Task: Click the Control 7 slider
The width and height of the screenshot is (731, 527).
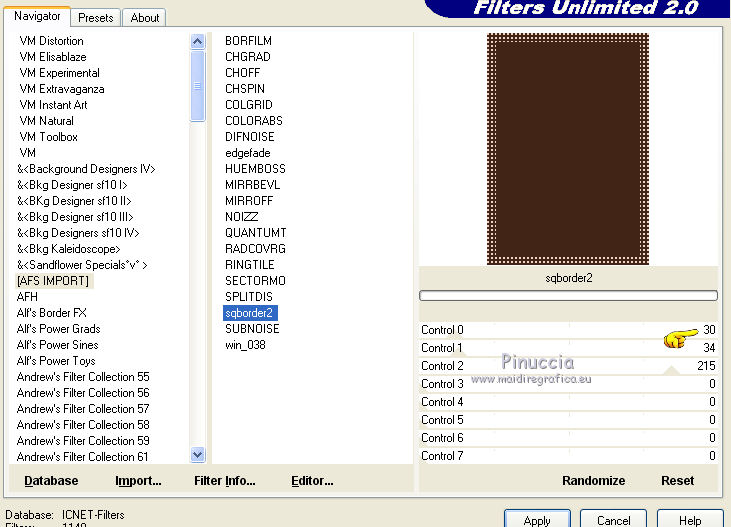Action: [x=568, y=456]
